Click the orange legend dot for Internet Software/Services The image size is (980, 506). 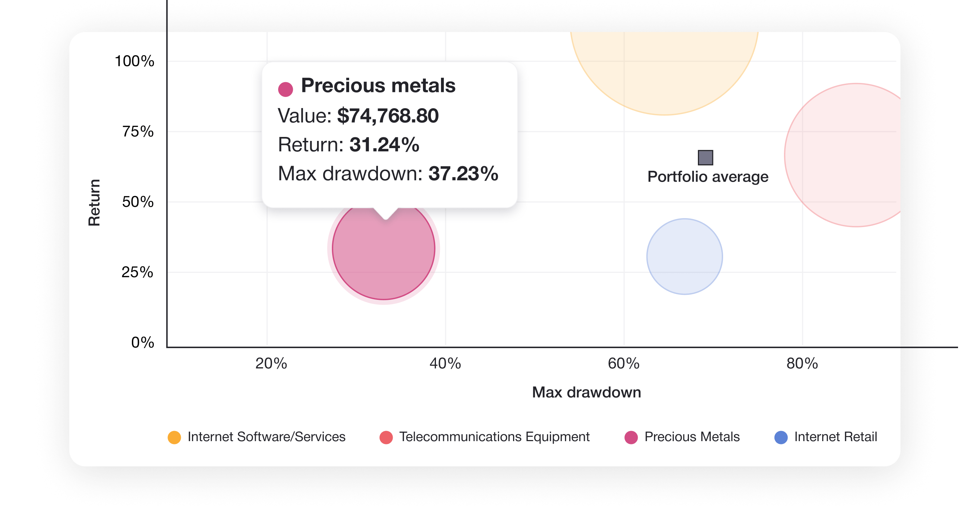tap(174, 437)
